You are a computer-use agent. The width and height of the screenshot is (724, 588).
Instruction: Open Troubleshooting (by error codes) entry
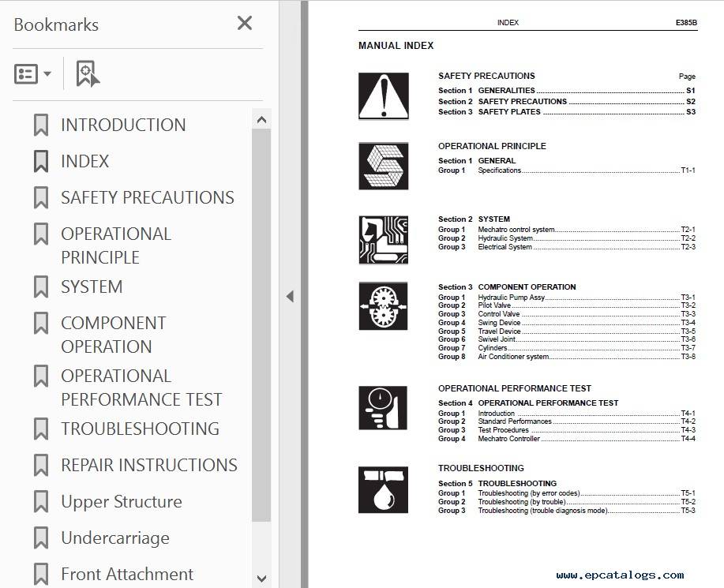(567, 493)
